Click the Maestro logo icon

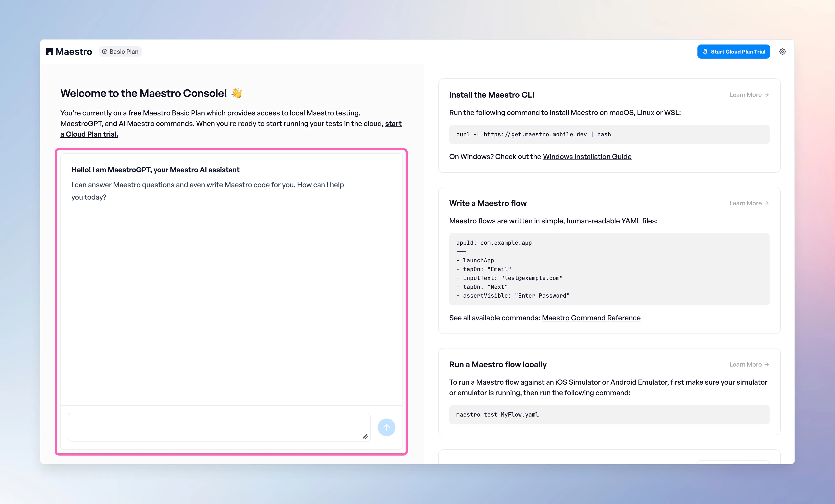(x=49, y=52)
